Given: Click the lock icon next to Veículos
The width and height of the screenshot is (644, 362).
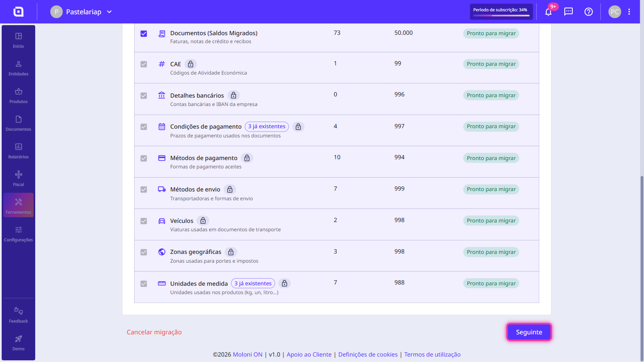Looking at the screenshot, I should pyautogui.click(x=203, y=221).
